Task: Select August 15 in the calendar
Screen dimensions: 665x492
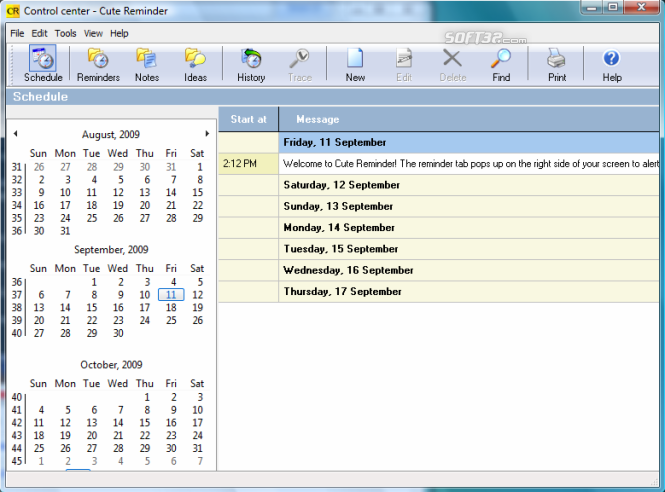Action: (x=198, y=193)
